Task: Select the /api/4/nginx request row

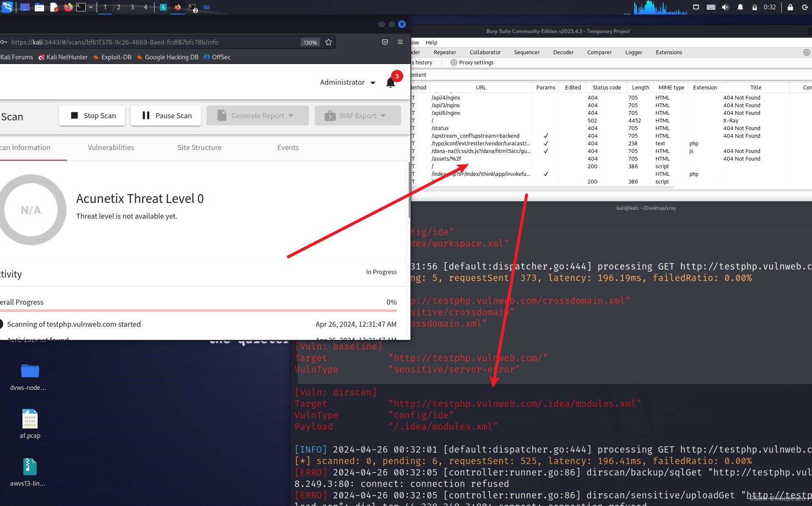Action: coord(611,98)
